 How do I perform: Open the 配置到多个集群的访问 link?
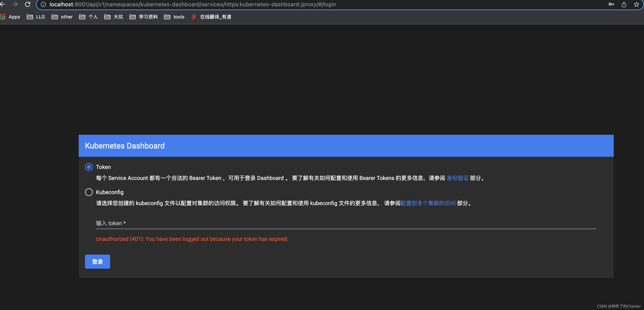[428, 203]
